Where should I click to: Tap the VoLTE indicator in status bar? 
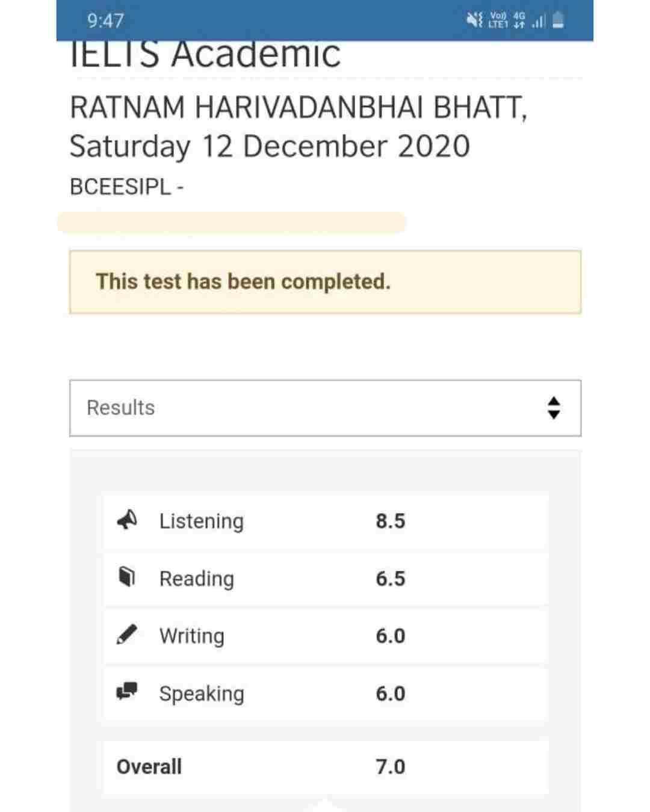pyautogui.click(x=498, y=20)
